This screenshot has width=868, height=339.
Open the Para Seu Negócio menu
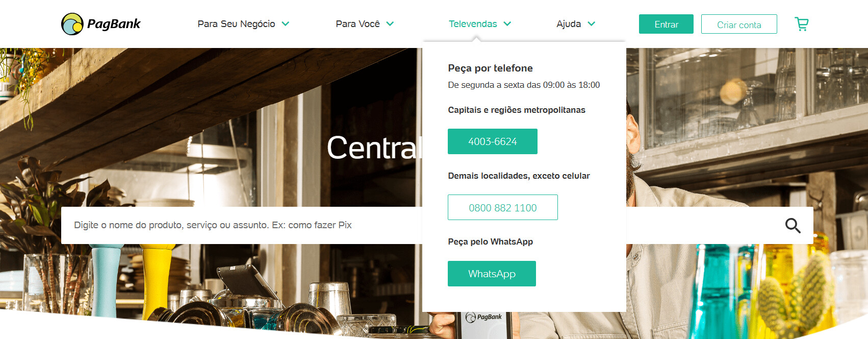[x=236, y=24]
